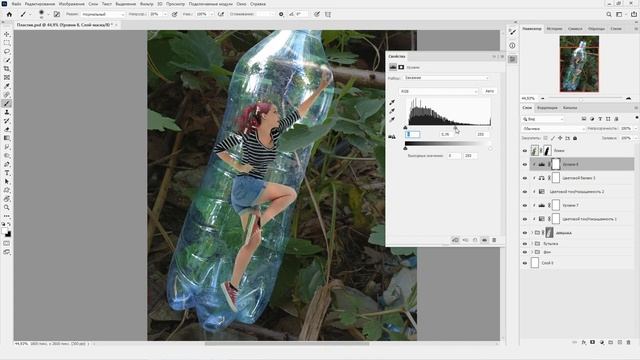Image resolution: width=640 pixels, height=360 pixels.
Task: Click the clip-to-layer icon in Properties footer
Action: pyautogui.click(x=455, y=240)
